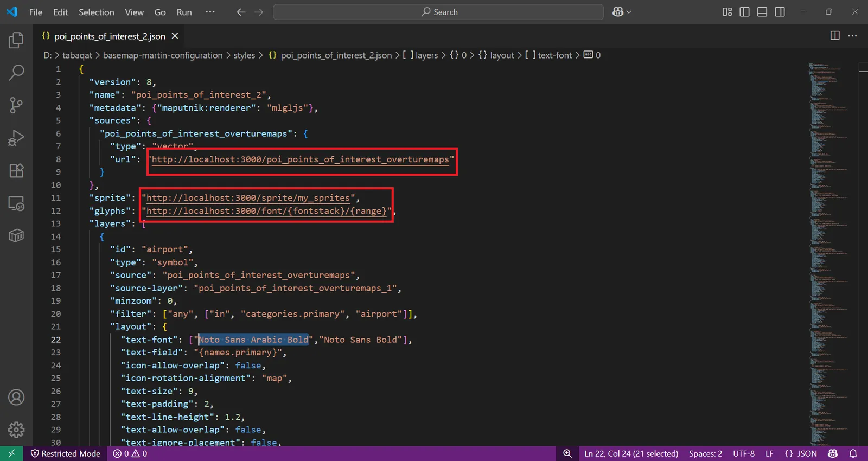Click the minimap code overview
This screenshot has height=461, width=868.
(828, 254)
